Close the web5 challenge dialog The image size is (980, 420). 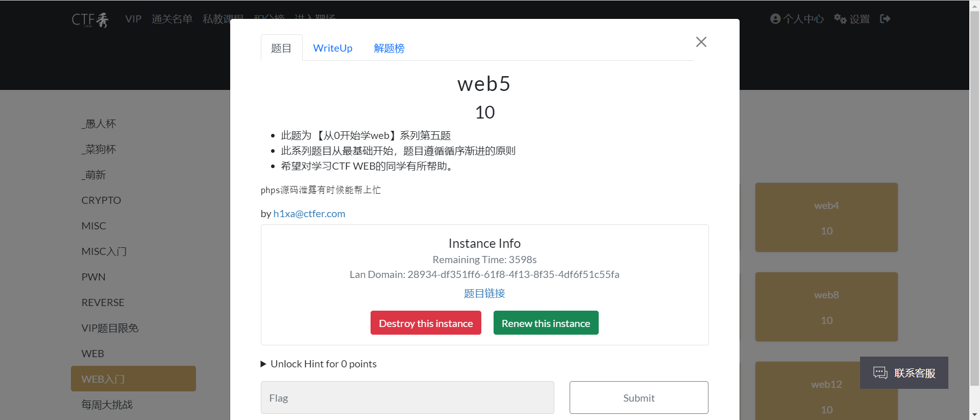click(701, 42)
